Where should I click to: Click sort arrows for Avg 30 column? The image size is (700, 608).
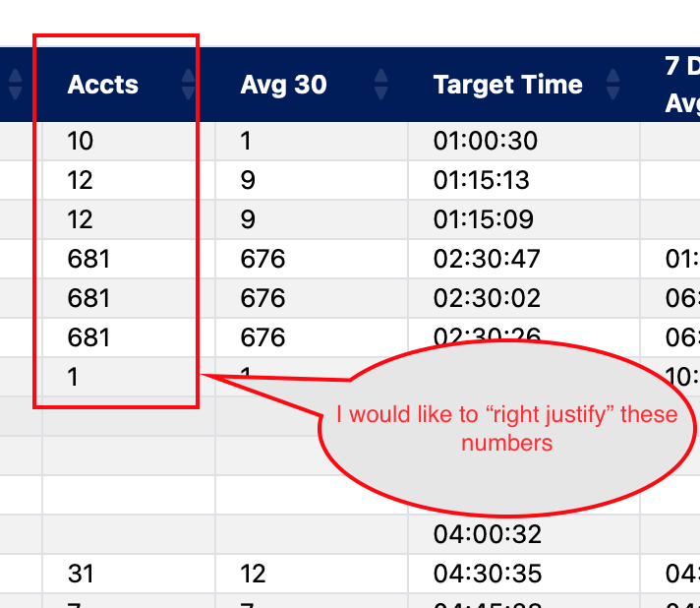point(380,84)
